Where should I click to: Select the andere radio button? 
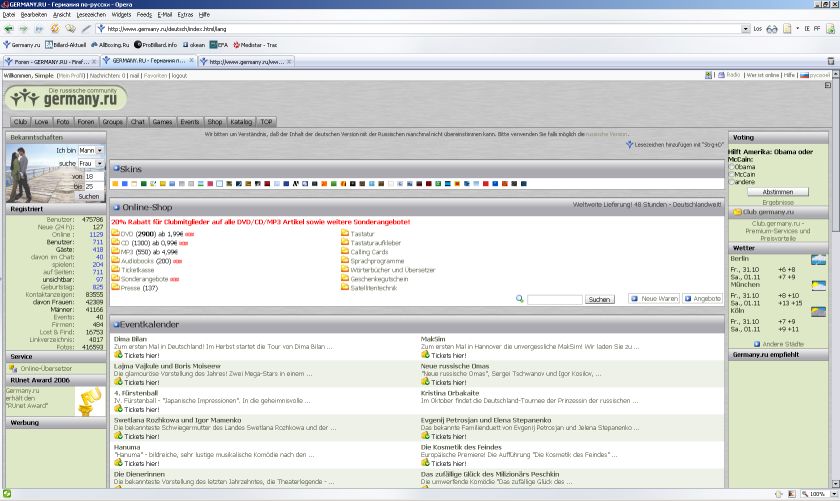coord(731,182)
